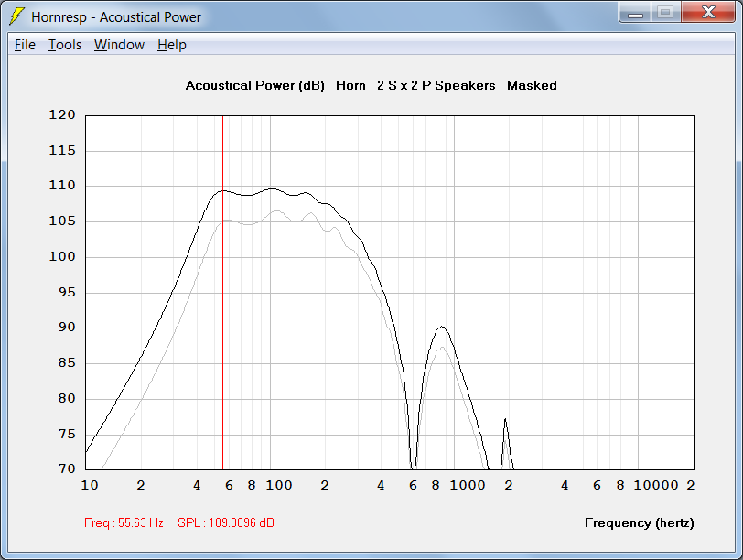This screenshot has height=560, width=743.
Task: Click the 115 dB y-axis label
Action: (x=62, y=150)
